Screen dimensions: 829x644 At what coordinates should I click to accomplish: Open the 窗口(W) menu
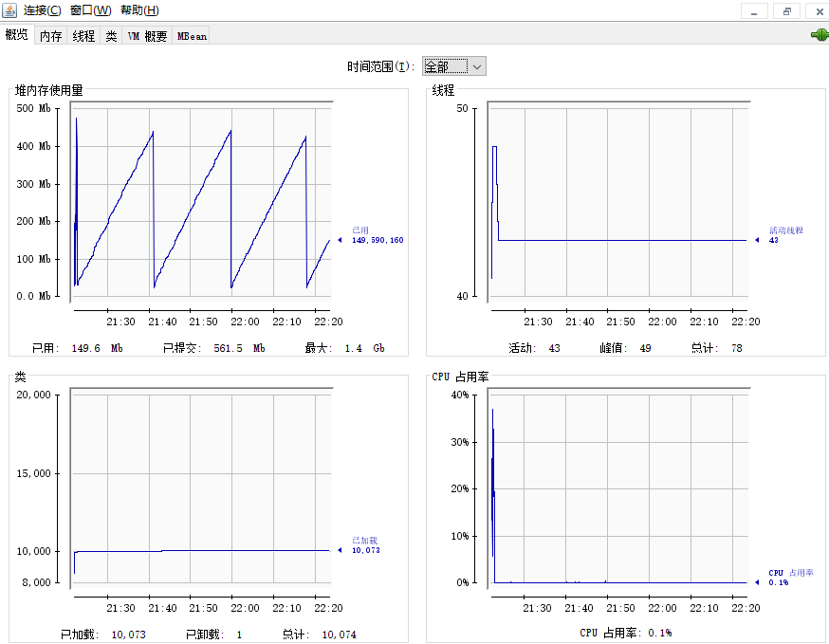tap(90, 10)
